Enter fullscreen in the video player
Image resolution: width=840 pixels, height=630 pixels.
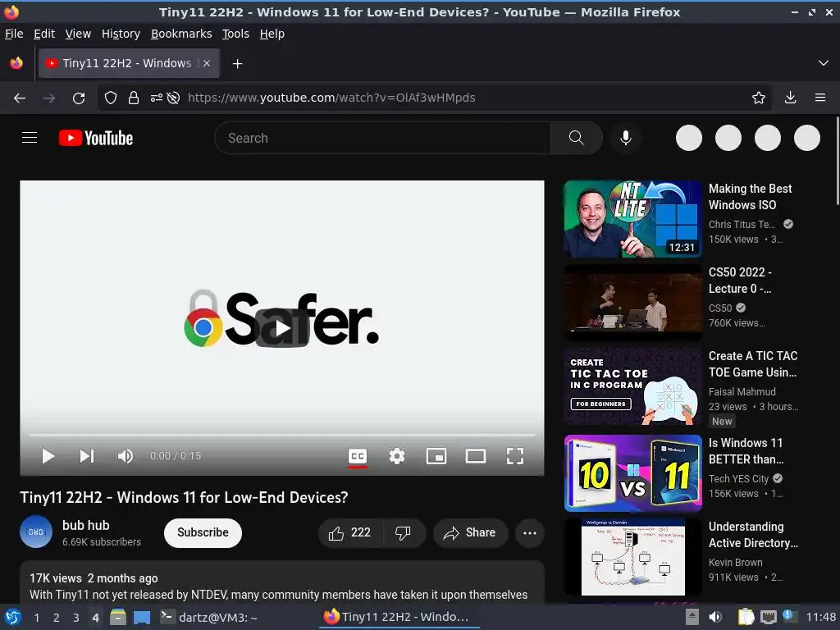[x=515, y=456]
